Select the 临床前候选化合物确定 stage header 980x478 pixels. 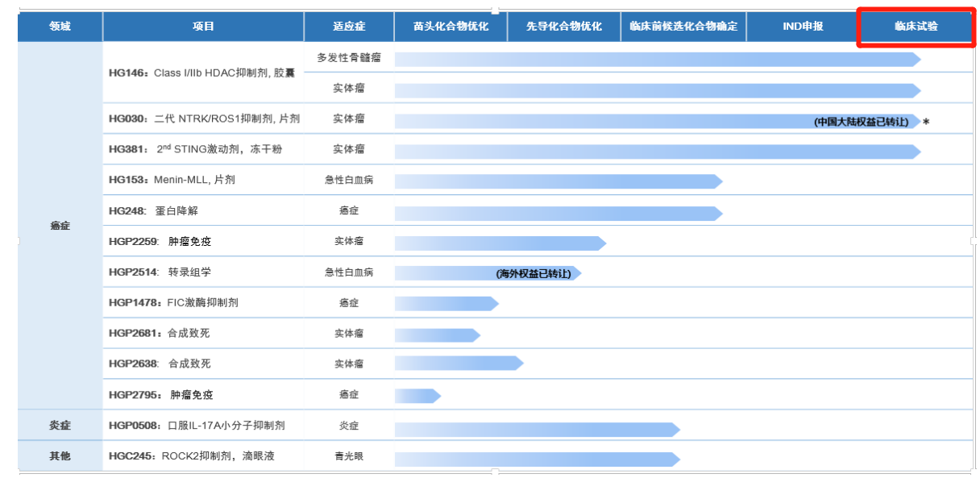tap(683, 26)
